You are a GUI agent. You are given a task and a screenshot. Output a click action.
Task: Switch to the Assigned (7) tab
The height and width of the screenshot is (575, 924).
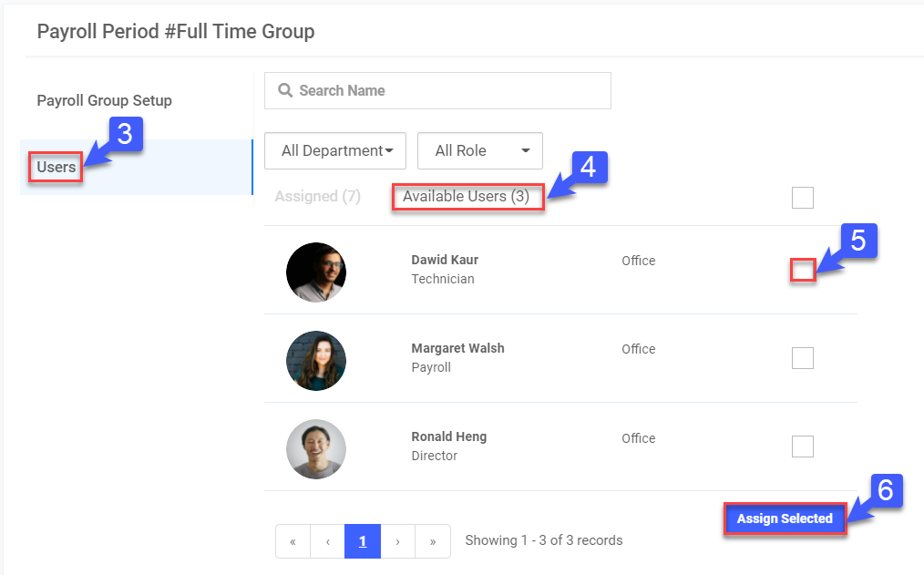pos(318,197)
